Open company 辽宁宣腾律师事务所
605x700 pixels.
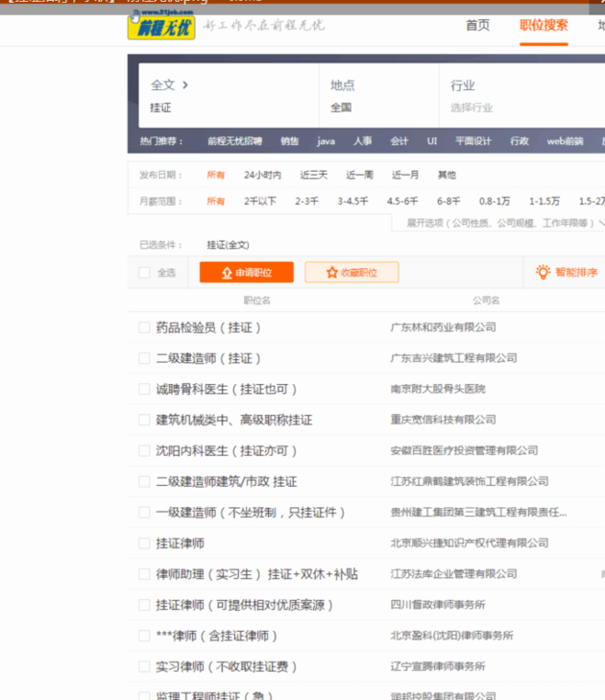tap(438, 666)
